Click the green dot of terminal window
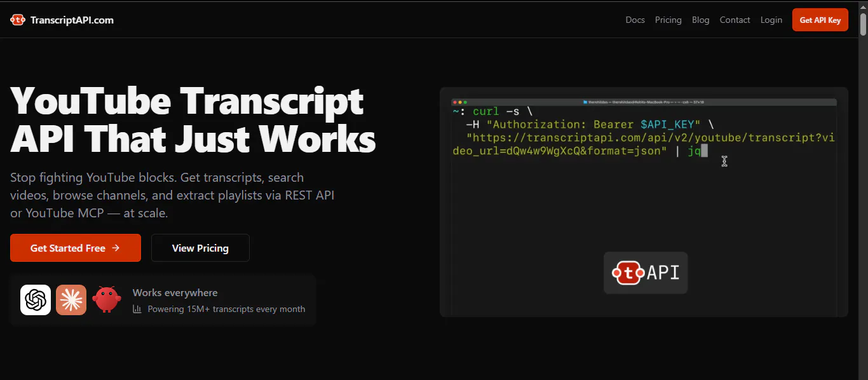 point(465,102)
